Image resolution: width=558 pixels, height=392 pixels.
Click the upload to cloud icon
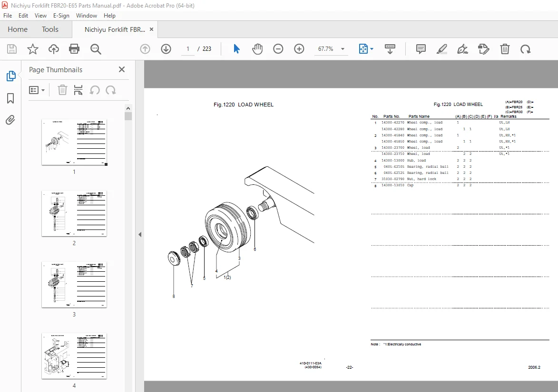point(54,49)
